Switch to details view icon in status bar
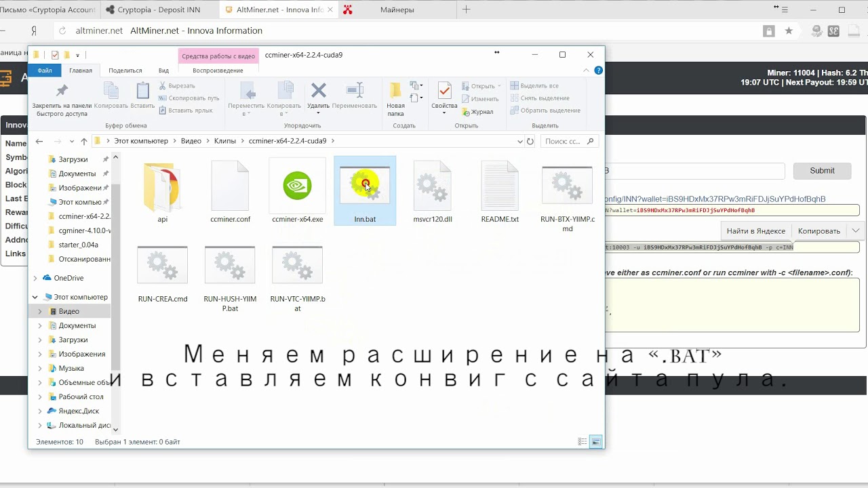 [x=582, y=442]
